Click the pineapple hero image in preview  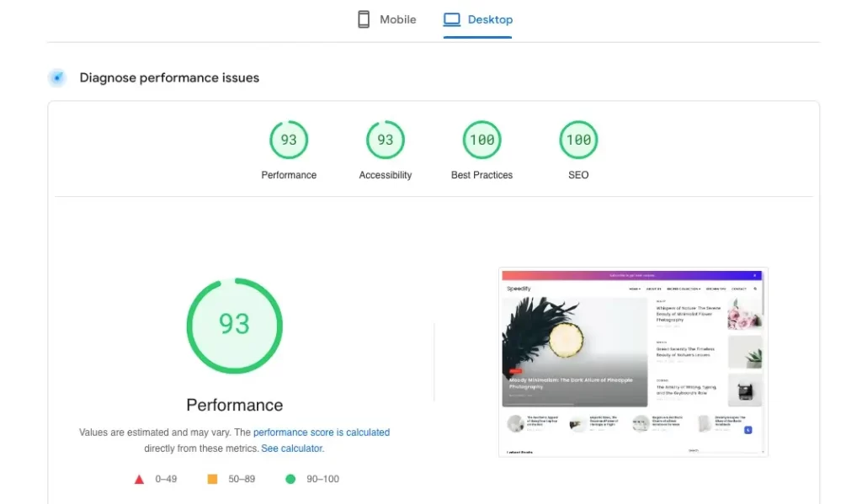coord(574,352)
